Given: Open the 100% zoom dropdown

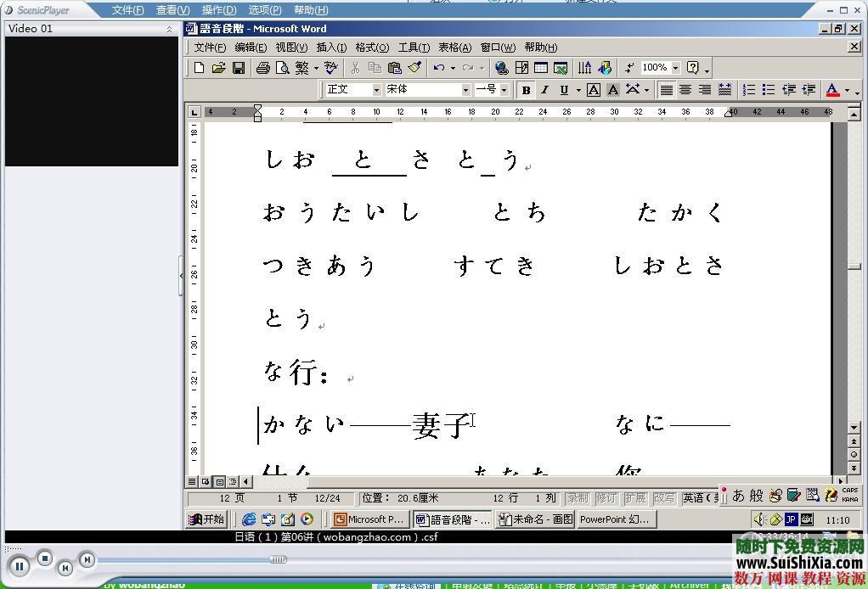Looking at the screenshot, I should [x=676, y=68].
